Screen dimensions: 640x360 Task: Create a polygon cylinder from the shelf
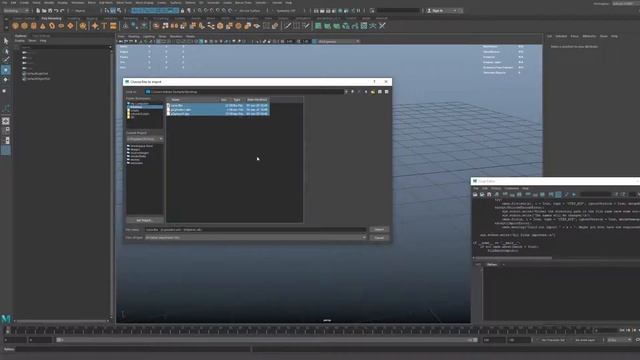coord(33,26)
